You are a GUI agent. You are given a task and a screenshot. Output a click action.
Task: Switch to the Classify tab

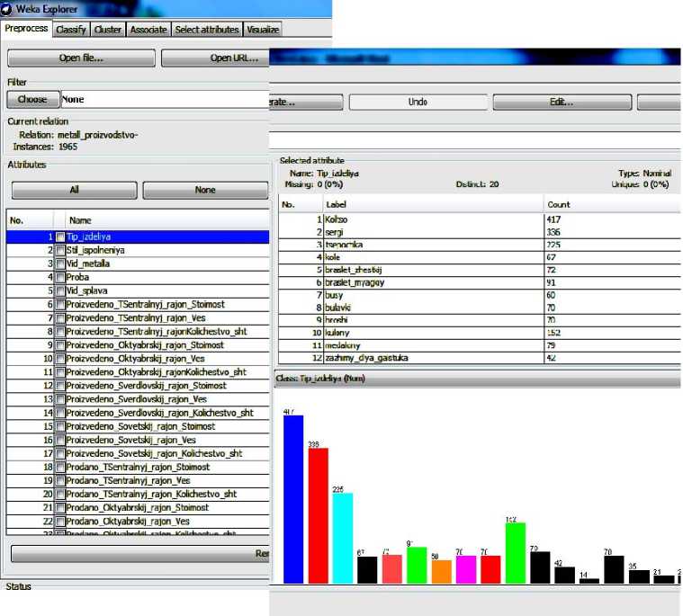pos(71,30)
